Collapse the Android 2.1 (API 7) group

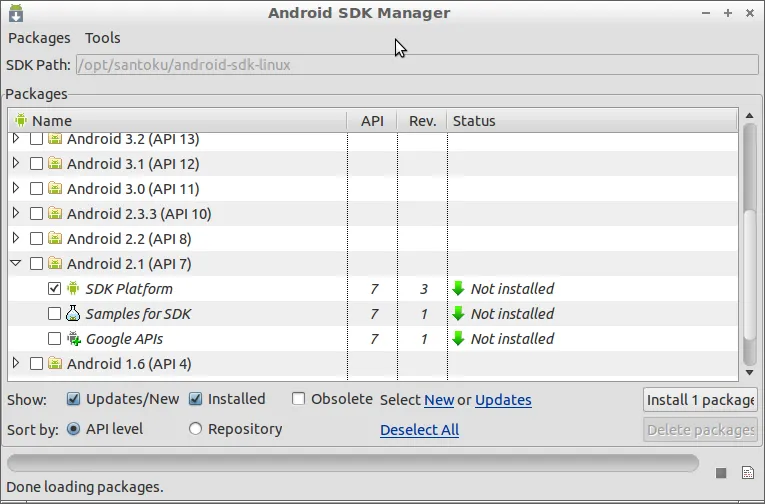click(x=16, y=264)
